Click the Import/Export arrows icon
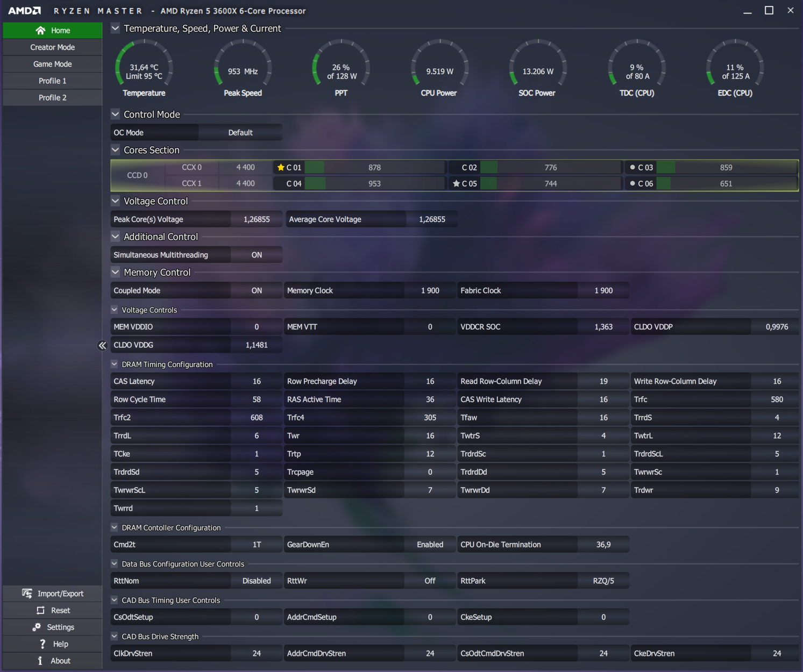The height and width of the screenshot is (672, 803). 27,594
